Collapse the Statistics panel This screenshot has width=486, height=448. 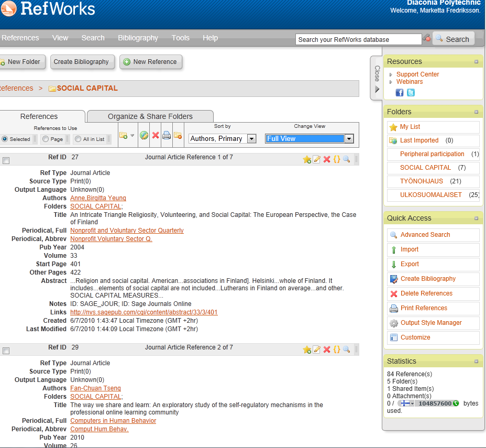coord(477,361)
